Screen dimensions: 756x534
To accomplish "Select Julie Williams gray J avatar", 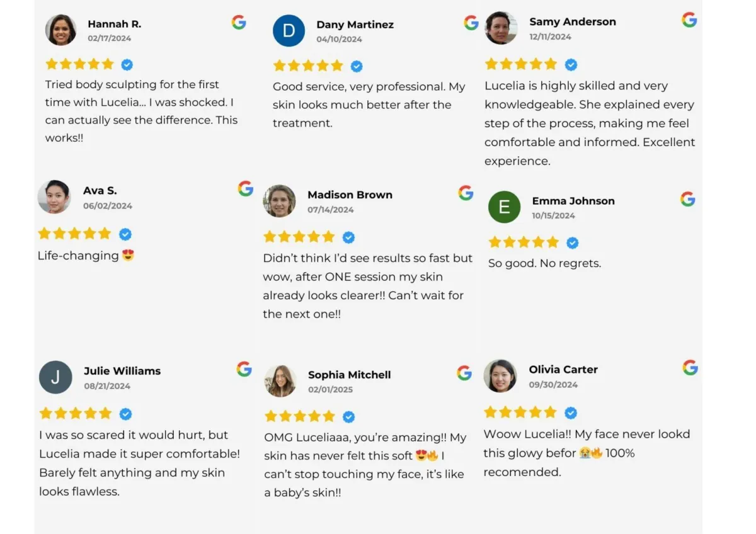I will tap(55, 377).
